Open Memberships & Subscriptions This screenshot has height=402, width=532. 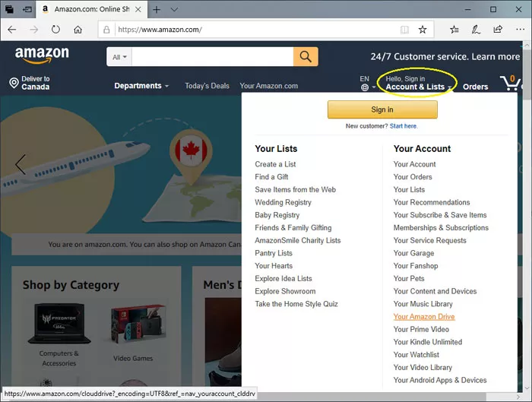441,228
